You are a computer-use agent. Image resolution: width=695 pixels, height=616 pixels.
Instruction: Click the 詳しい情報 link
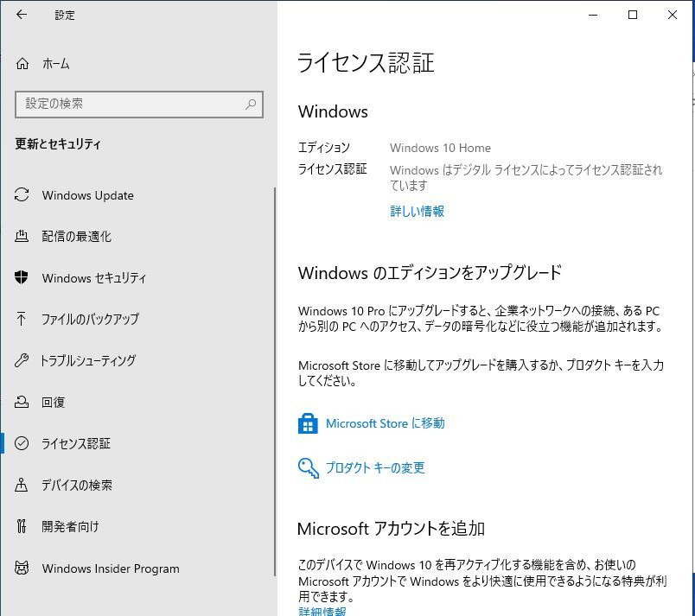tap(418, 212)
